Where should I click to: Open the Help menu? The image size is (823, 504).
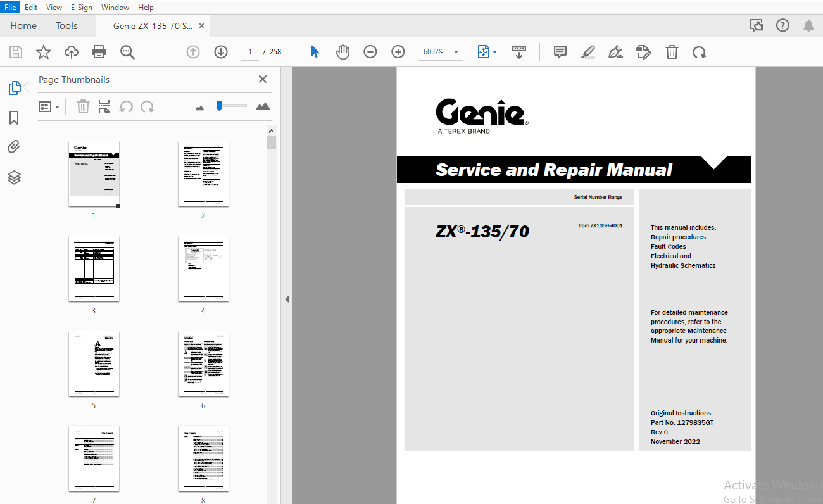(146, 7)
